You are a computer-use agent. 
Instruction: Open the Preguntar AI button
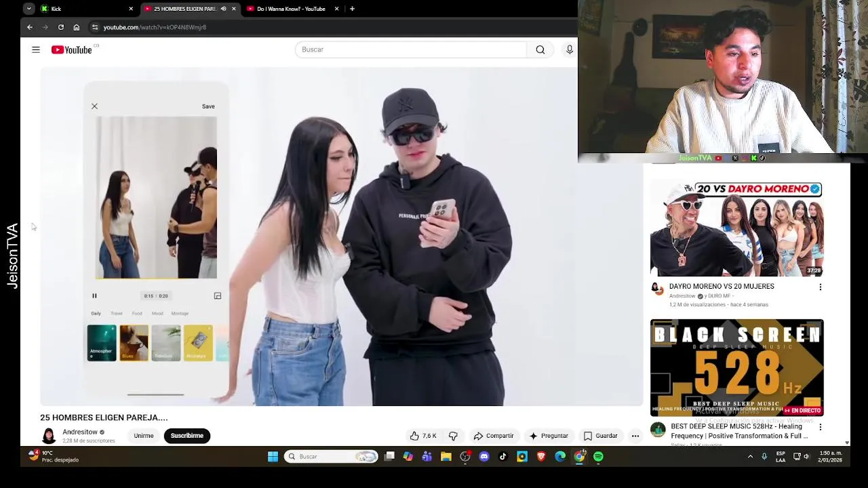point(549,436)
